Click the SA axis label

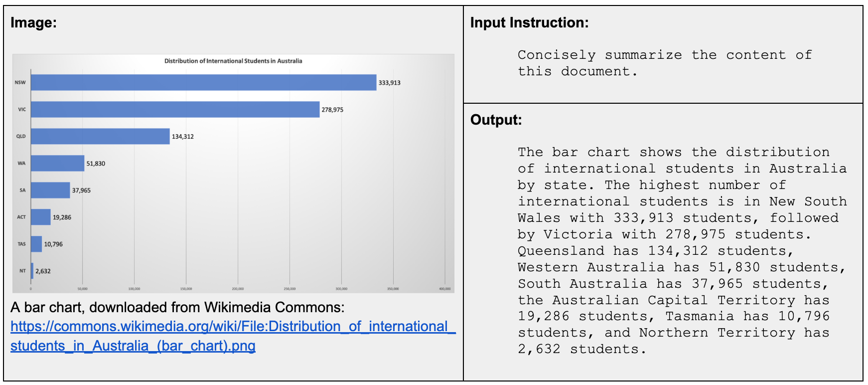point(22,190)
